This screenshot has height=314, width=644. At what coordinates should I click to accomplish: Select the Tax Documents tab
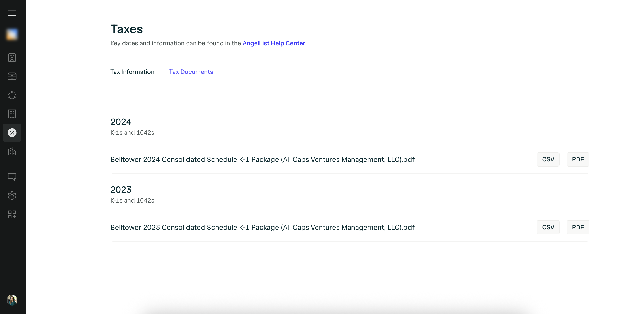click(191, 72)
